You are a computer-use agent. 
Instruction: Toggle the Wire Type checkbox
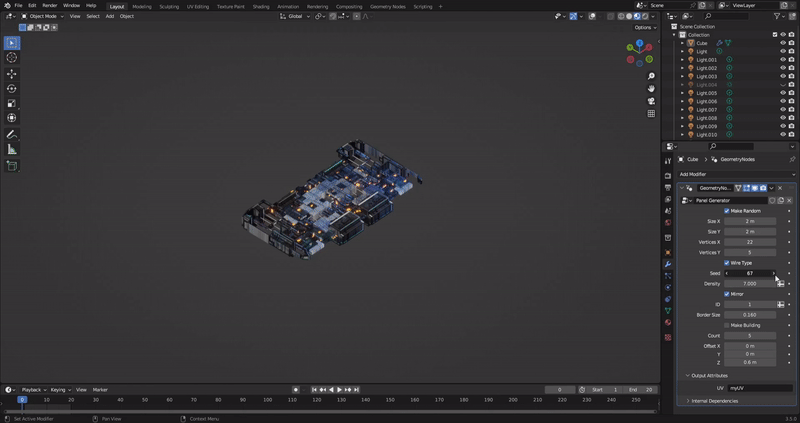727,263
